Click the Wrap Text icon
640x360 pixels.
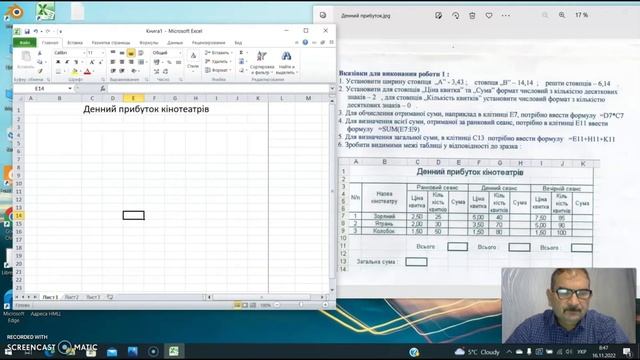coord(141,53)
